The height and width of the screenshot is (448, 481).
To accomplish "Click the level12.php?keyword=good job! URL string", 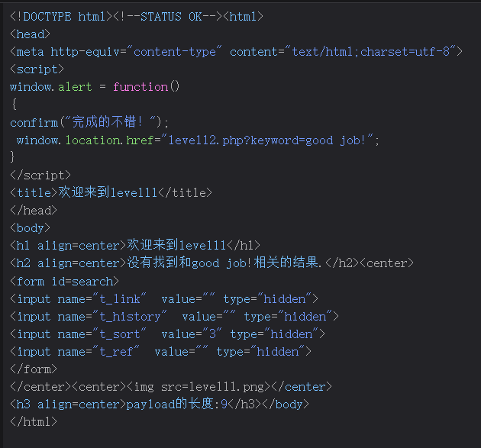I will [x=273, y=140].
